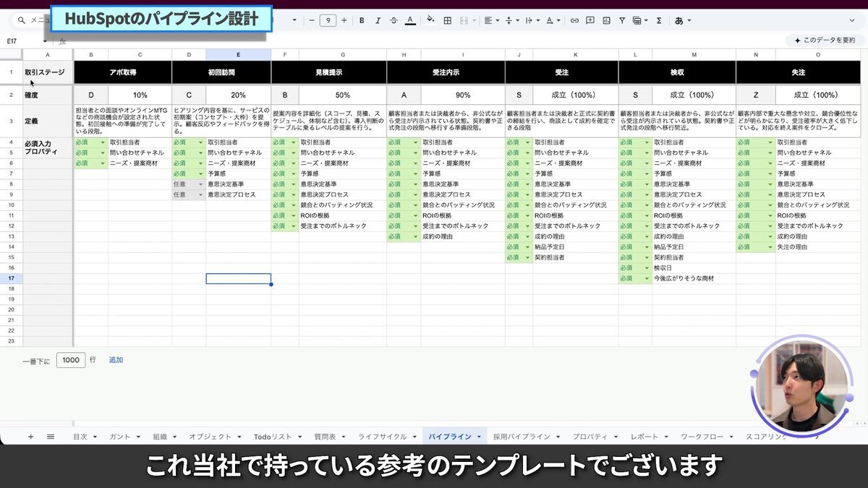Open the all-sheets list with the hamburger icon

coord(48,437)
